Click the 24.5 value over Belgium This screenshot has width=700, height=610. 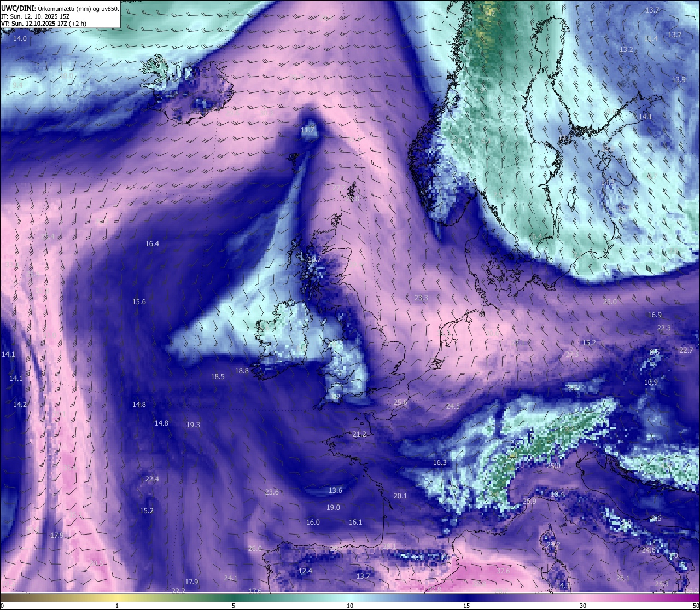pyautogui.click(x=453, y=406)
